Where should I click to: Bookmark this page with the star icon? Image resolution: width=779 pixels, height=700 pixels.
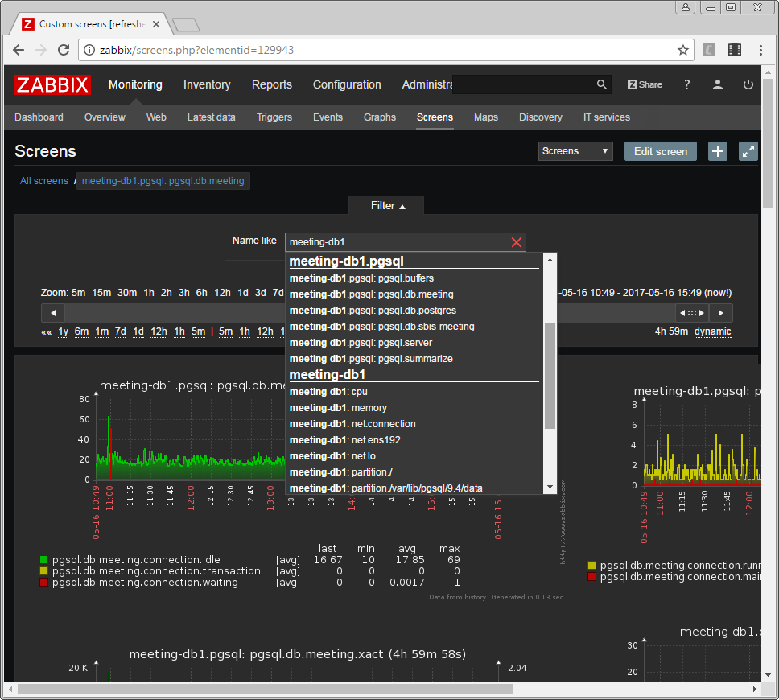pos(682,50)
